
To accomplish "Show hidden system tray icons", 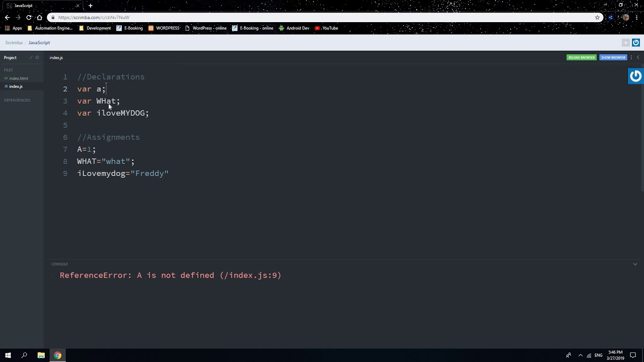I will coord(580,355).
